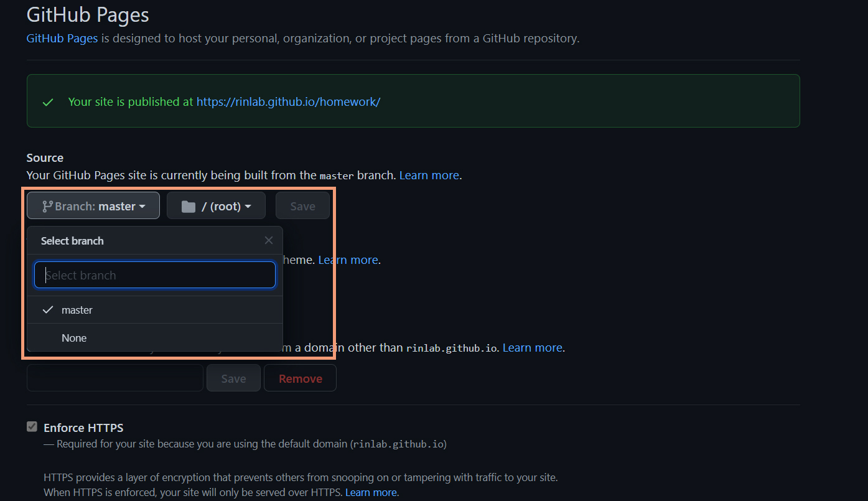Choose the master branch option
This screenshot has width=868, height=501.
point(155,310)
